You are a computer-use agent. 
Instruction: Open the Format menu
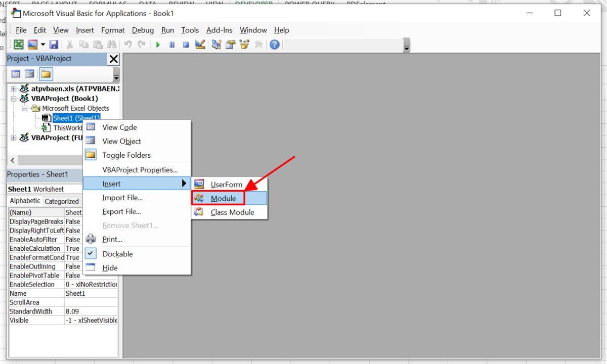(x=113, y=30)
